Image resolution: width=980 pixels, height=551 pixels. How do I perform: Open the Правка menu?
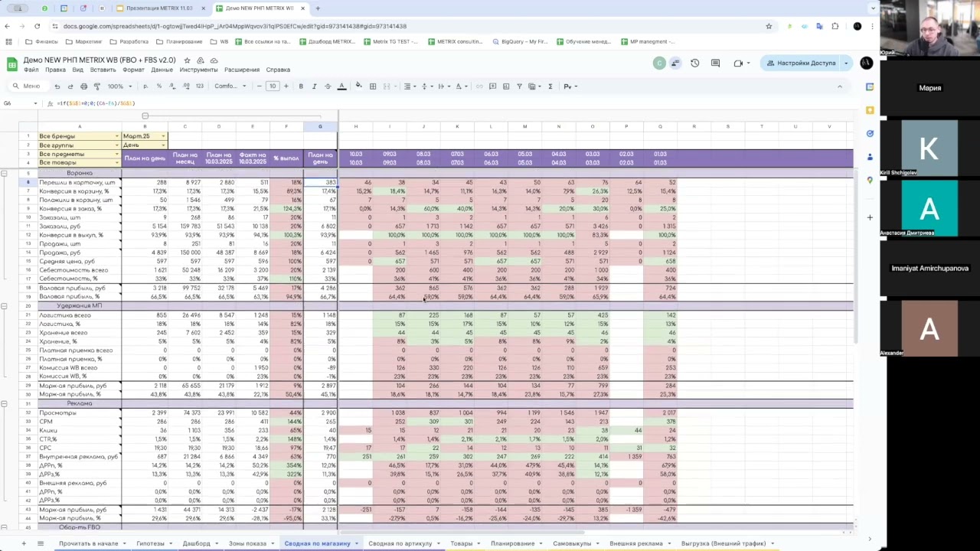(x=55, y=70)
